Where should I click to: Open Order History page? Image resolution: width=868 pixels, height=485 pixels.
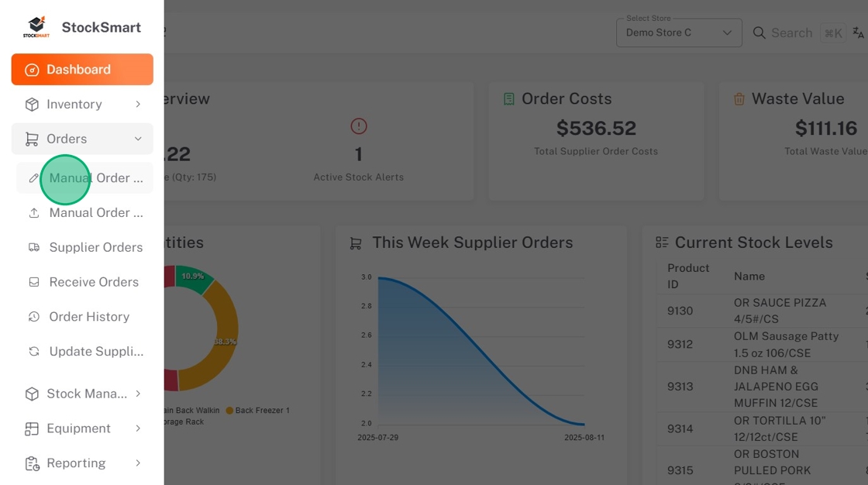[x=84, y=317]
